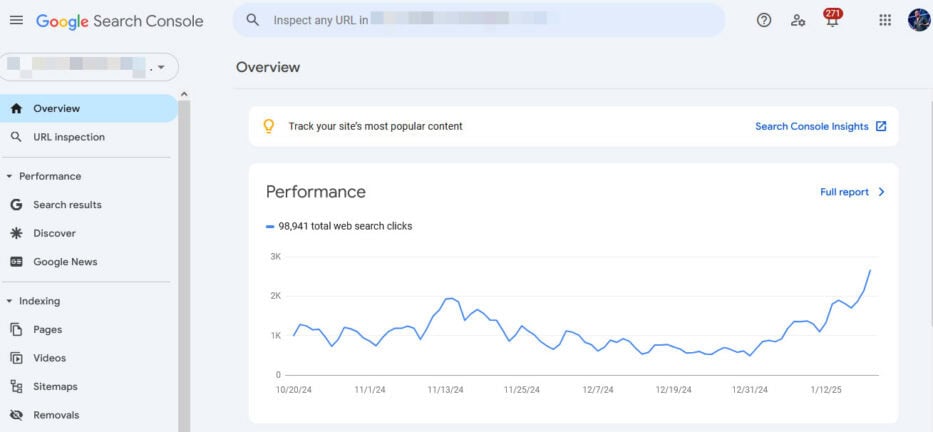This screenshot has height=432, width=933.
Task: Open notifications bell with 271 badge
Action: (x=832, y=19)
